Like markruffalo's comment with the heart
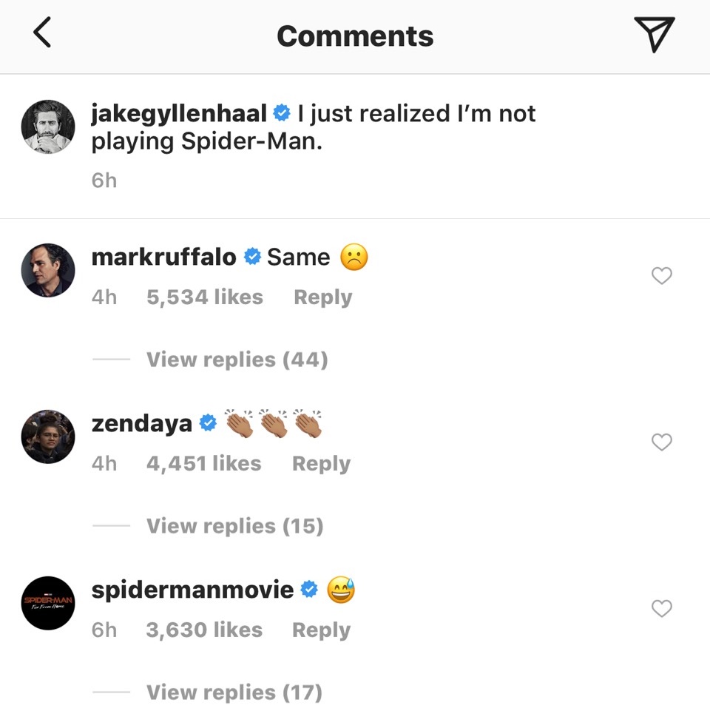 (x=661, y=276)
